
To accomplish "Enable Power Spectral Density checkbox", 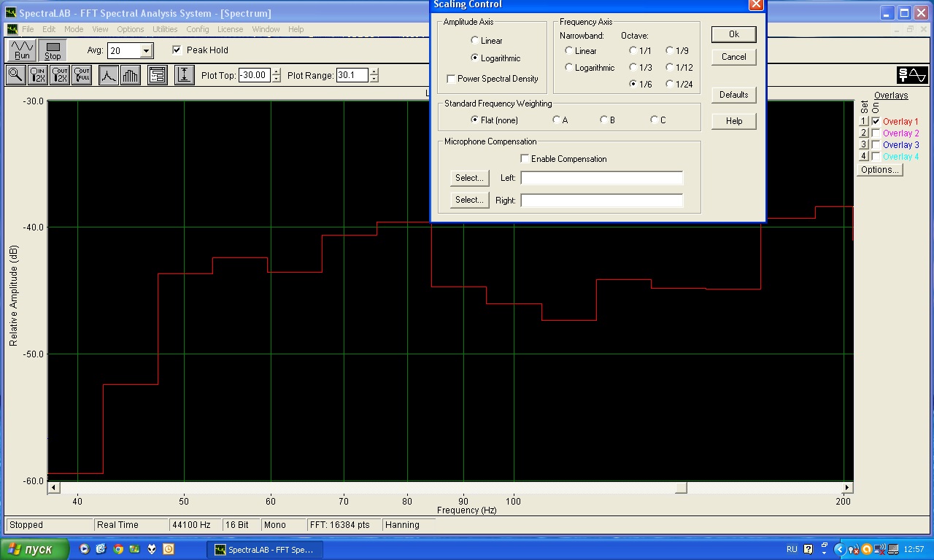I will 452,79.
